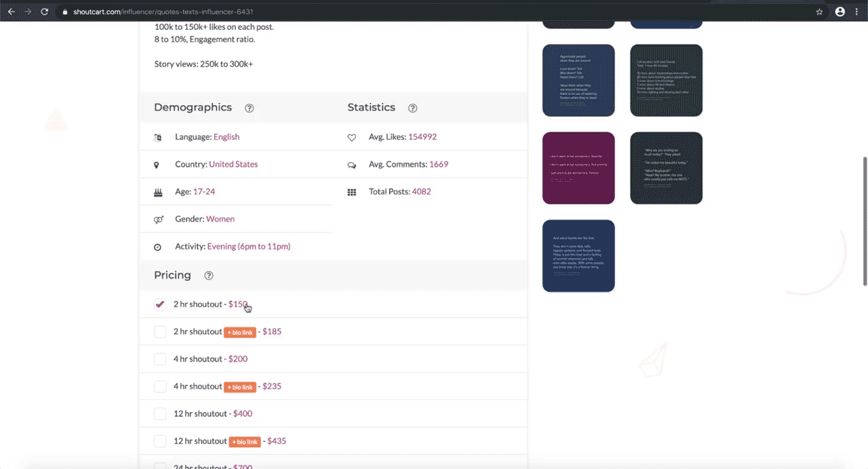
Task: Open the magenta quote post thumbnail
Action: 578,168
